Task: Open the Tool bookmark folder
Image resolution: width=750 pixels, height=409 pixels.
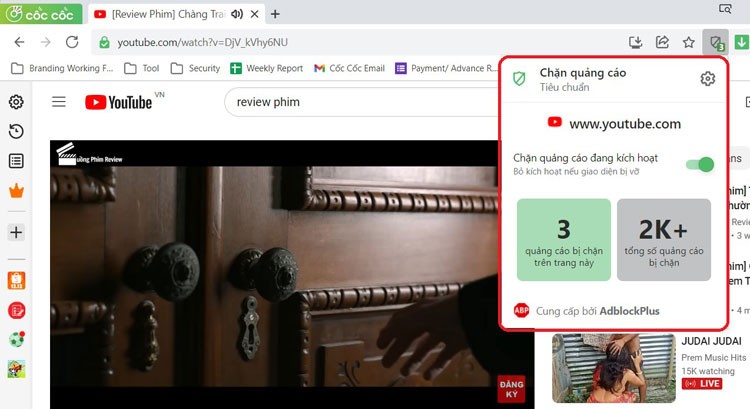Action: coord(142,68)
